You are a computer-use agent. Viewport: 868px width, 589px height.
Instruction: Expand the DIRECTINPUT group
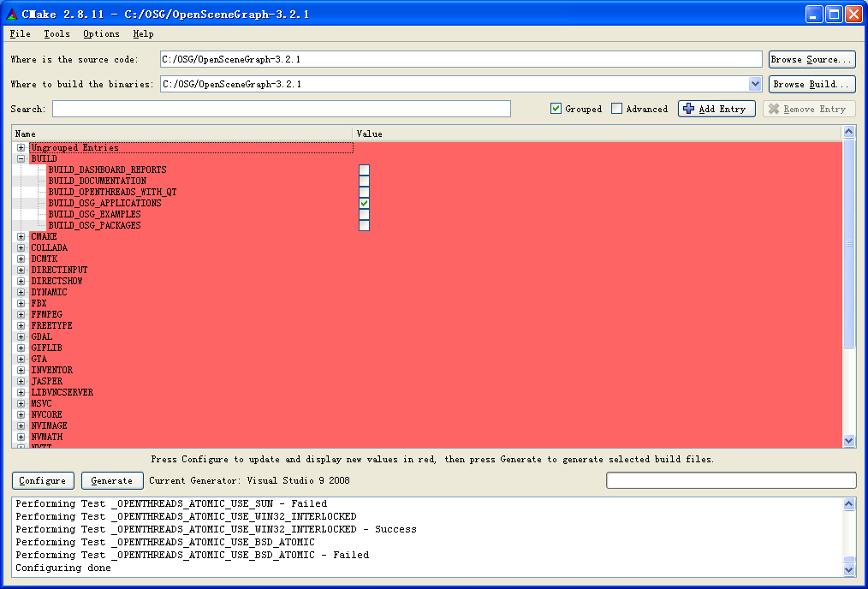[x=21, y=271]
